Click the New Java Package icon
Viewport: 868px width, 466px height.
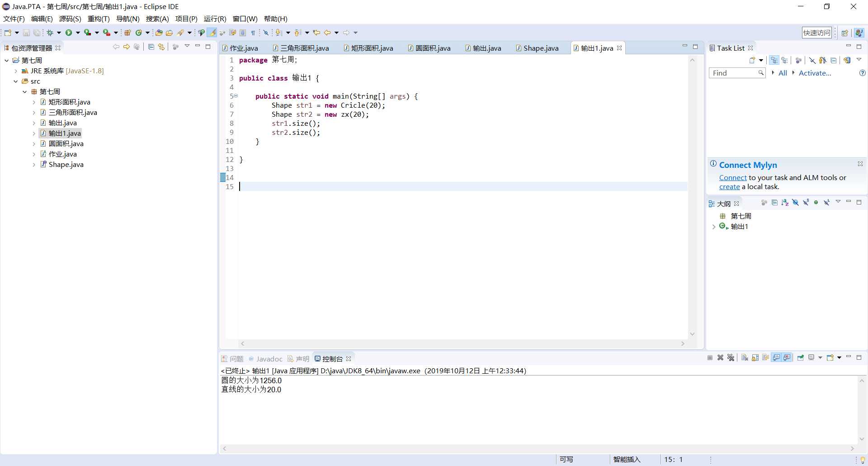[x=127, y=33]
